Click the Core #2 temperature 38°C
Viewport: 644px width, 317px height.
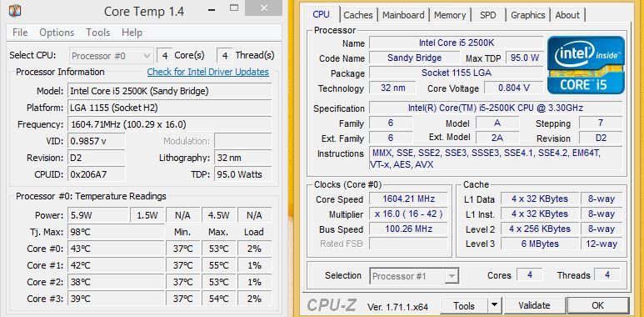(x=116, y=282)
